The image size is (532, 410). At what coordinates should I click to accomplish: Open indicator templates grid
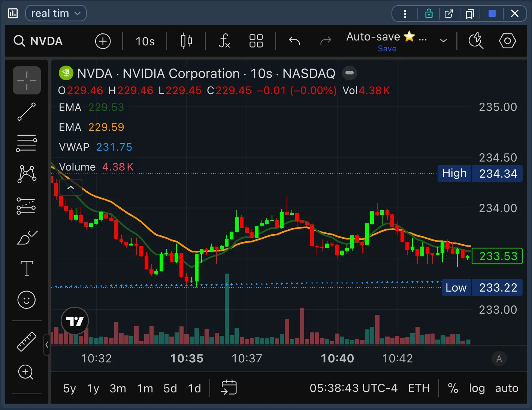click(x=256, y=41)
